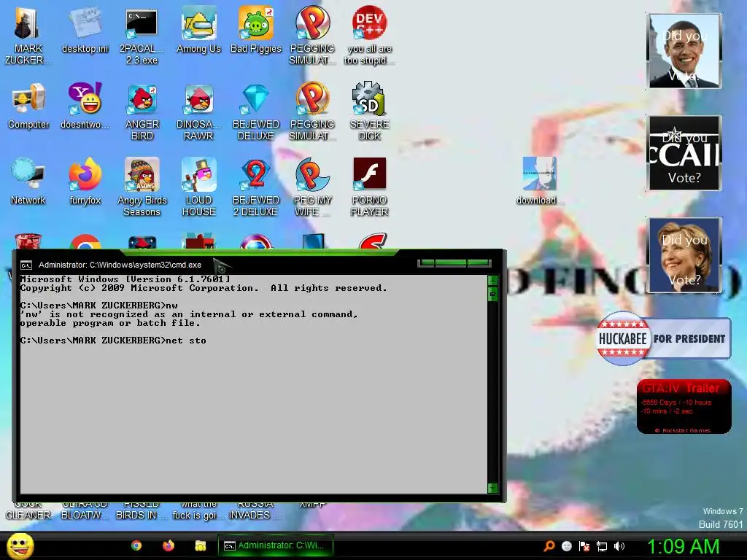The width and height of the screenshot is (747, 560).
Task: Click the "'nw' is not recognized" error line
Action: point(189,314)
